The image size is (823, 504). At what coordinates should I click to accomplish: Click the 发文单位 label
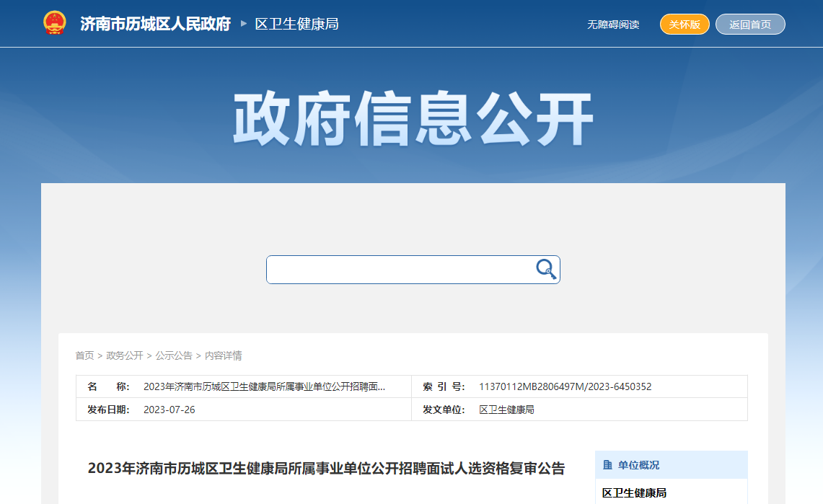point(444,410)
